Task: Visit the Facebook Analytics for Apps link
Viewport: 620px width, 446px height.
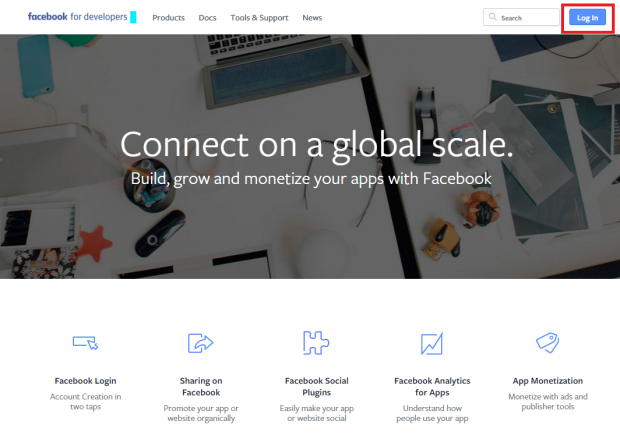Action: click(432, 387)
